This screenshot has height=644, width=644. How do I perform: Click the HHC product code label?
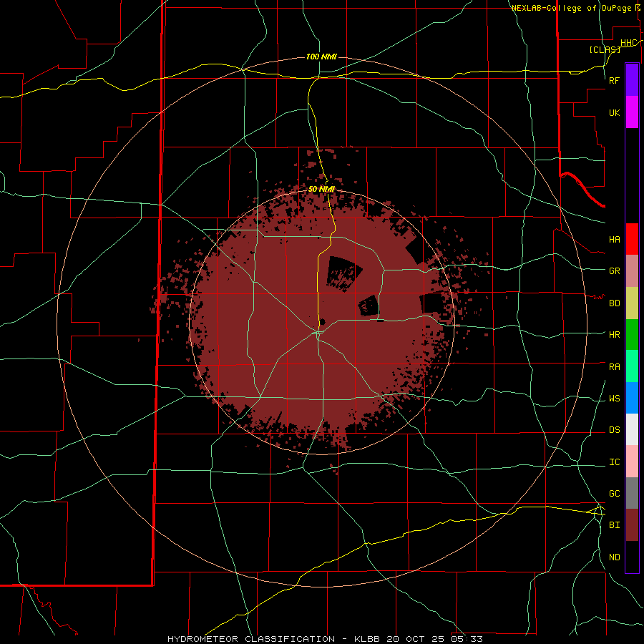click(x=629, y=43)
